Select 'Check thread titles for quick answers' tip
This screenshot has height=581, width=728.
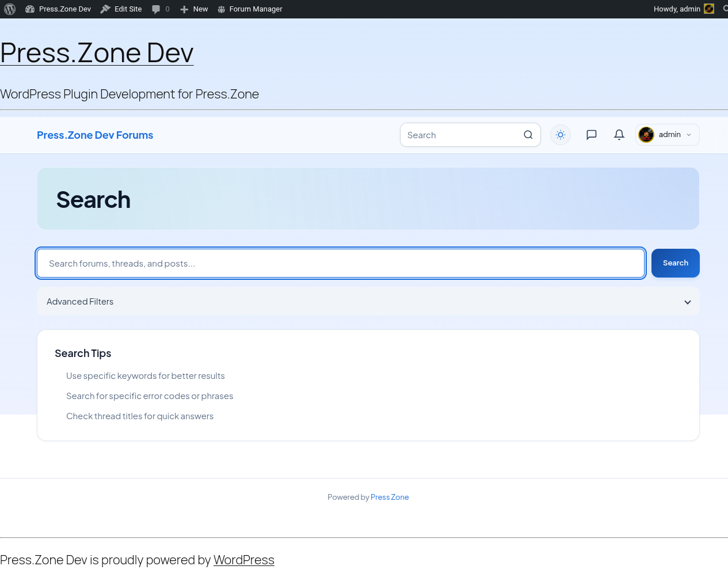coord(140,416)
